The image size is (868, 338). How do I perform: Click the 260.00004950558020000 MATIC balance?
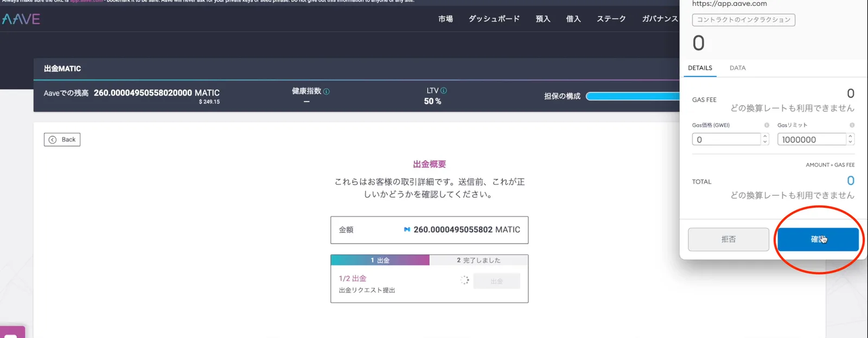[x=157, y=93]
